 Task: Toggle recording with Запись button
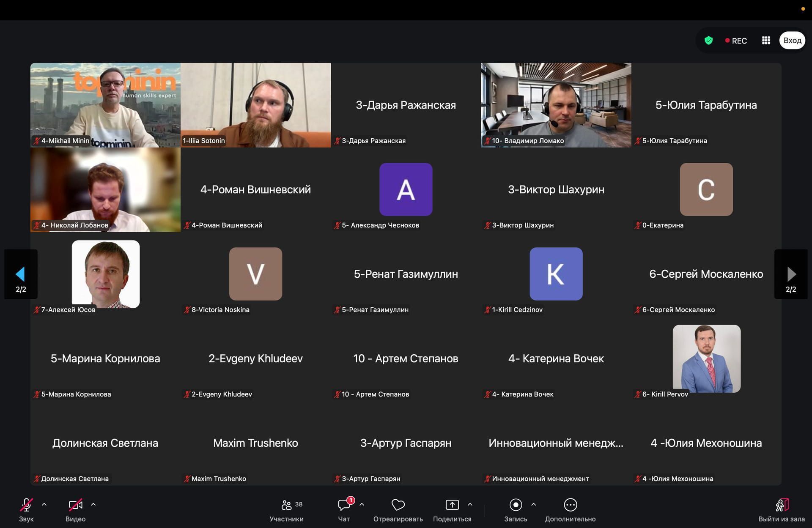pyautogui.click(x=516, y=505)
